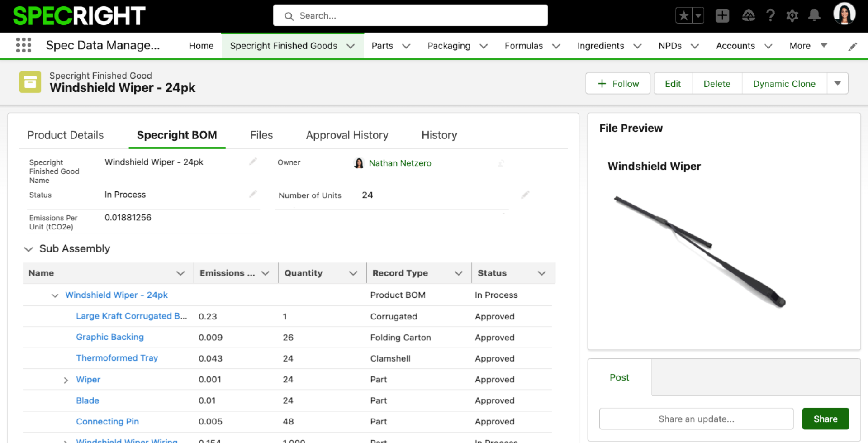Click Nathan Netzero's owner avatar
Screen dimensions: 868x443
click(x=359, y=163)
